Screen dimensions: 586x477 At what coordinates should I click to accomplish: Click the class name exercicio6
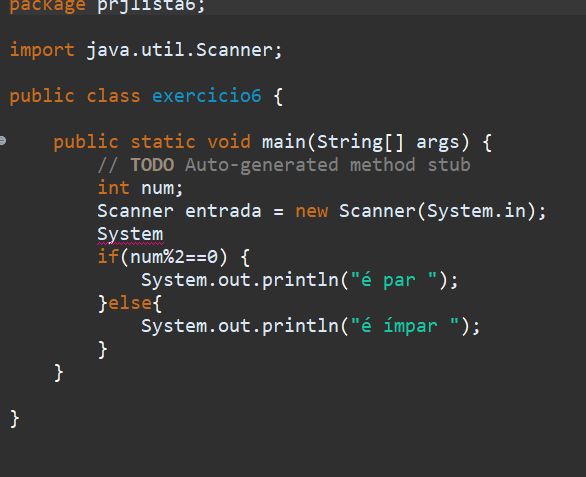207,96
